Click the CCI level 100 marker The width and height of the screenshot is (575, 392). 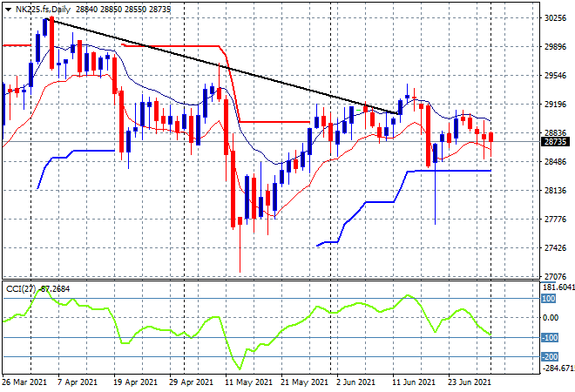click(x=549, y=299)
